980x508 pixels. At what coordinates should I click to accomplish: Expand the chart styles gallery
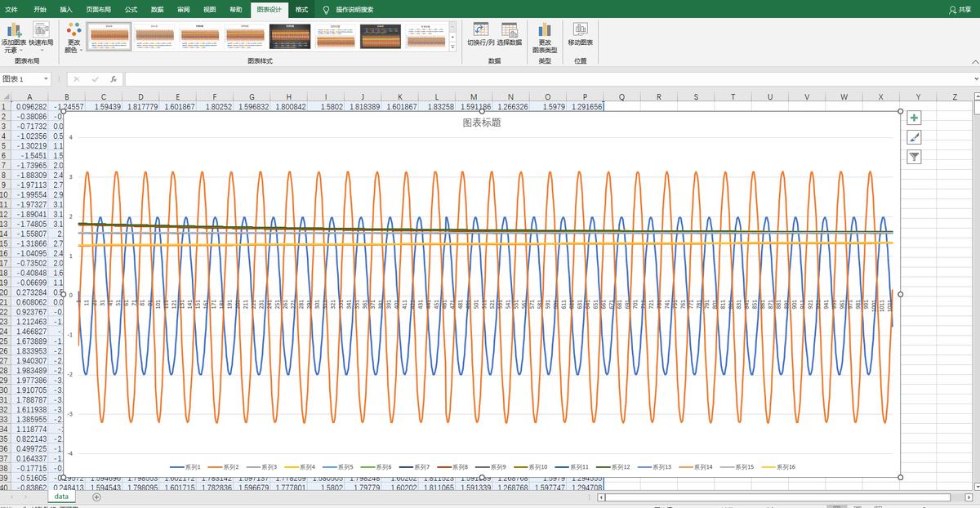pyautogui.click(x=452, y=47)
